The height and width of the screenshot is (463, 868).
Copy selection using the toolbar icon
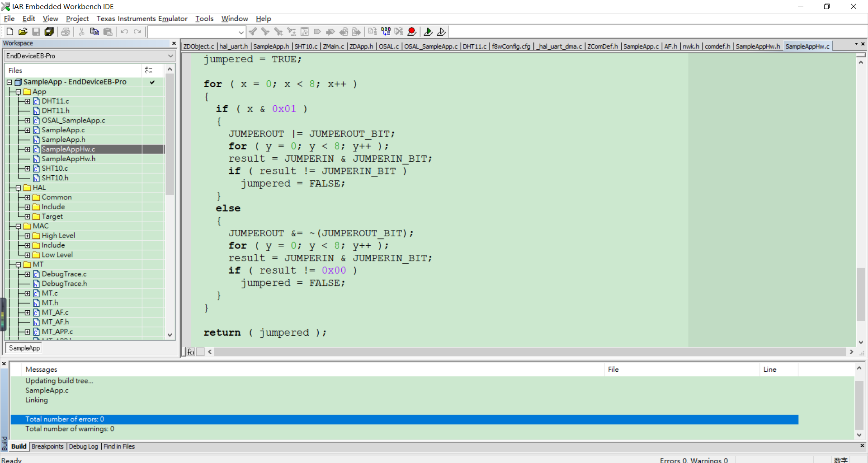pos(94,32)
